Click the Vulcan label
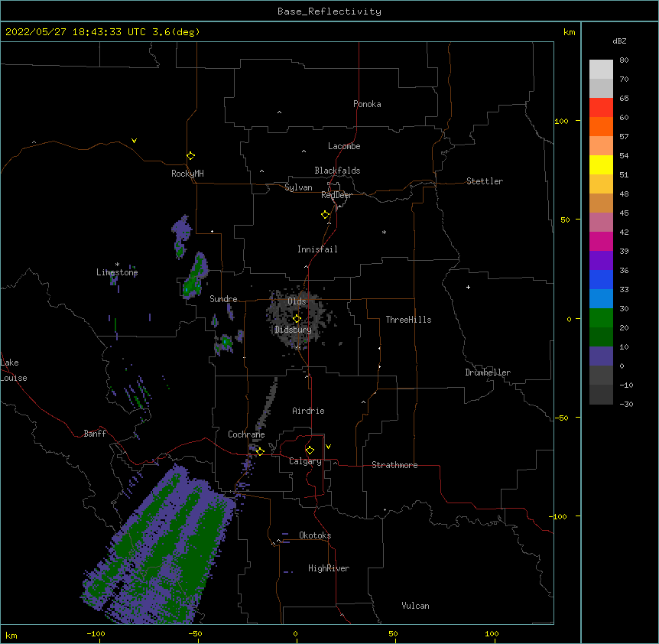This screenshot has height=644, width=659. [415, 606]
